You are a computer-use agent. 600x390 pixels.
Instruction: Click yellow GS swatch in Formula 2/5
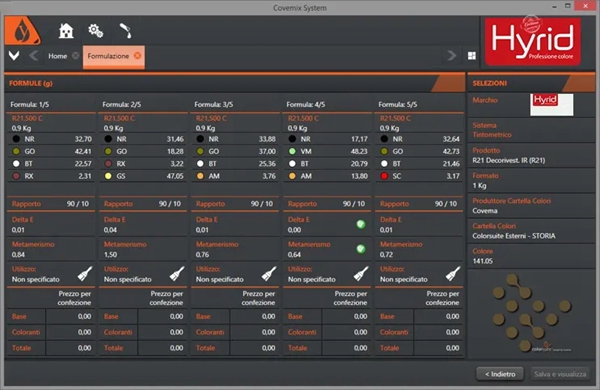click(x=108, y=176)
